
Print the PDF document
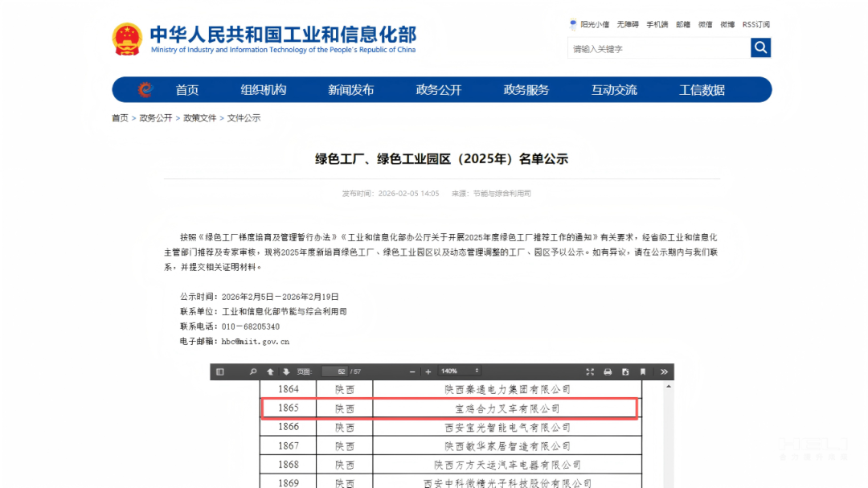pyautogui.click(x=608, y=372)
